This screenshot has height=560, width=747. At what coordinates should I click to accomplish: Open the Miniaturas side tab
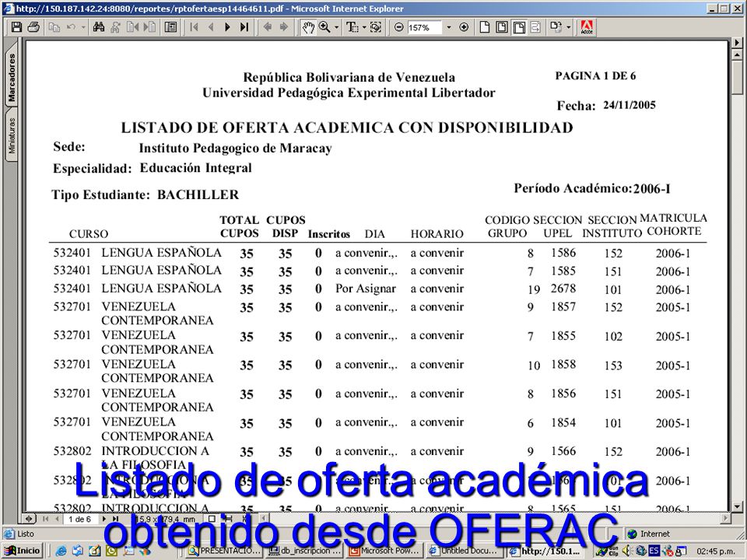[x=12, y=135]
